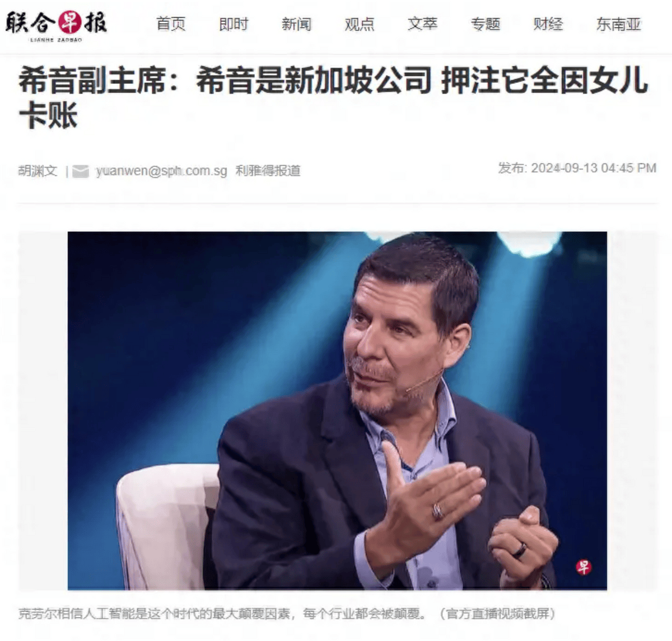Open the article photo of the speaker
The image size is (672, 641).
click(337, 410)
